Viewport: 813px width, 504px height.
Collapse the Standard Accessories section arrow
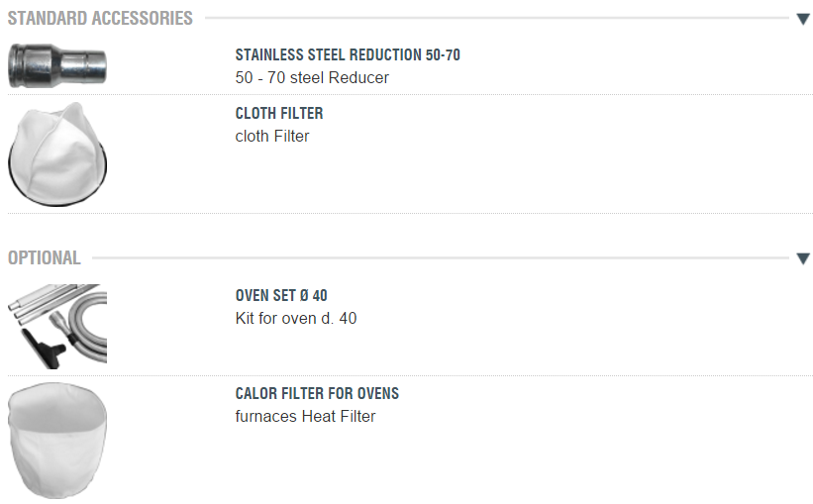[x=803, y=19]
